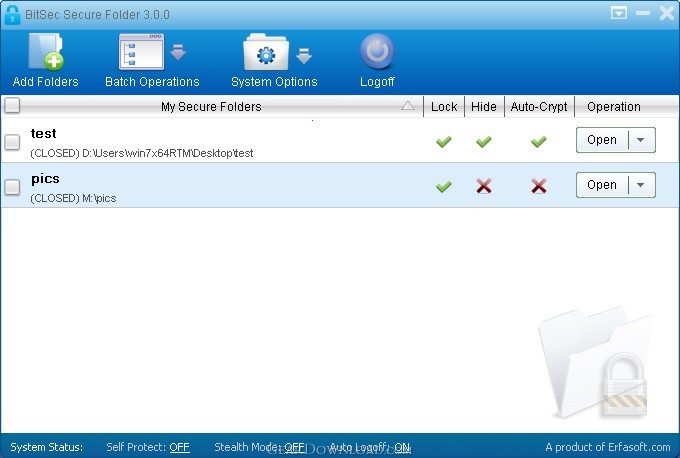
Task: Click the BitSec padlock icon in title bar
Action: [x=12, y=14]
